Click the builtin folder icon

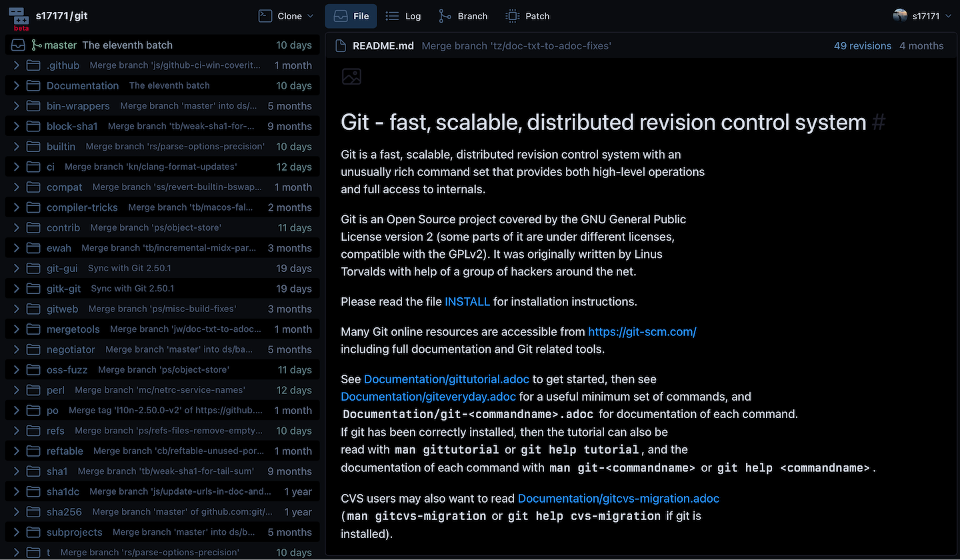pos(33,147)
